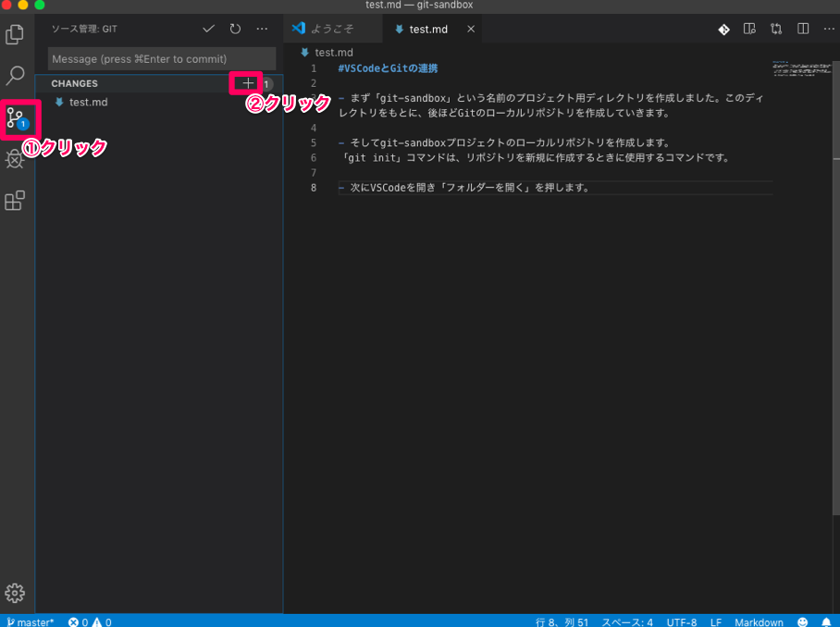Select the Explorer icon in activity bar
Image resolution: width=840 pixels, height=627 pixels.
coord(15,33)
